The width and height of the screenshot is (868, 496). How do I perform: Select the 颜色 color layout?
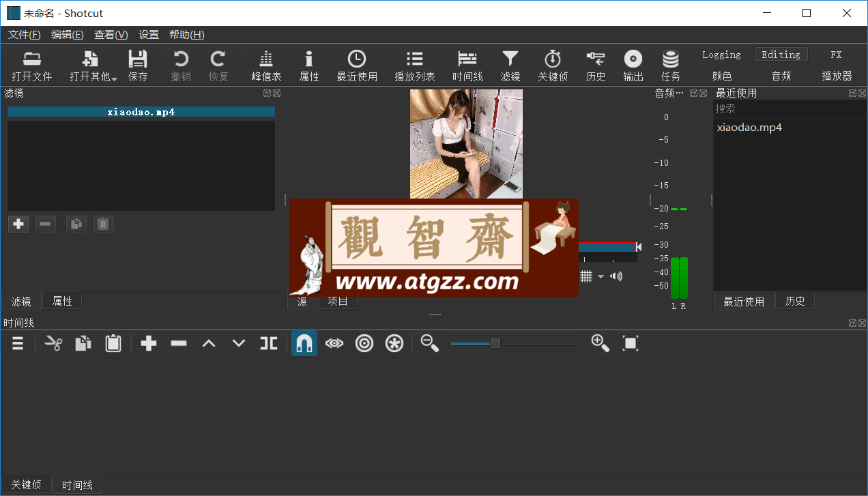point(721,76)
